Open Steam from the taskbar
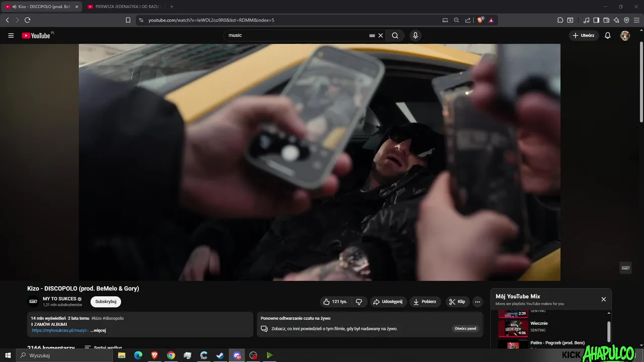Viewport: 644px width, 362px height. point(220,355)
